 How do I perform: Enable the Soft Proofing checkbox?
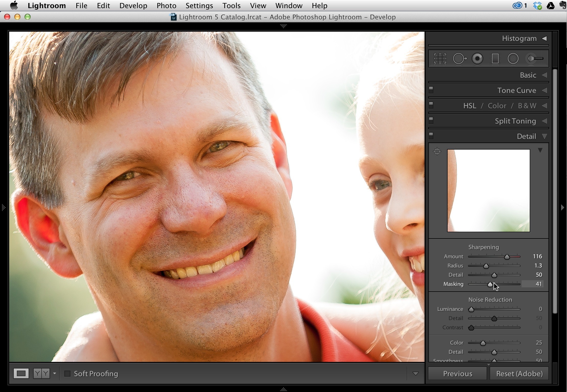67,374
